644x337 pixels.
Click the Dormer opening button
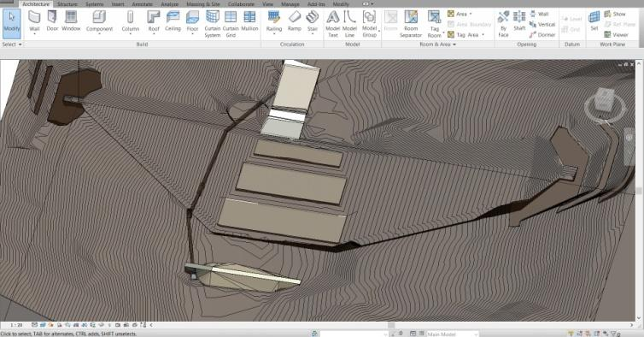[542, 34]
